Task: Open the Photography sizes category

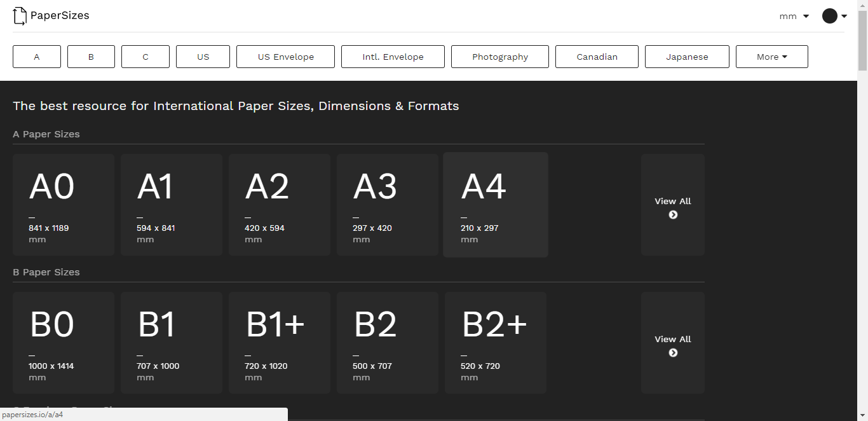Action: [x=499, y=57]
